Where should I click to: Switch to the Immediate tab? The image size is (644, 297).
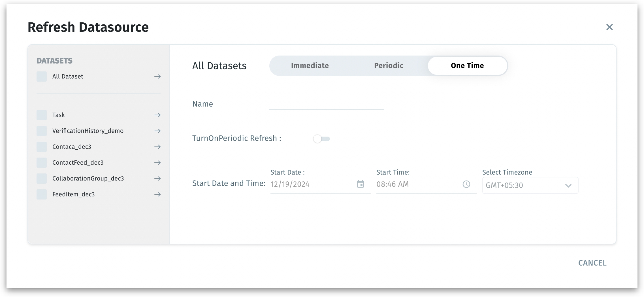[310, 66]
